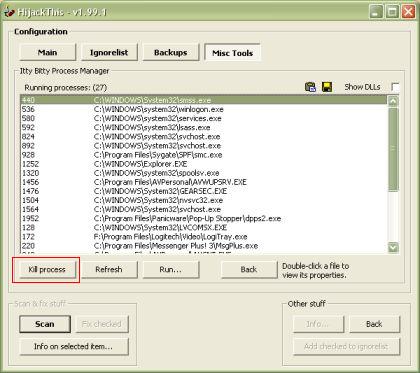Click the process list scroll-down arrow

(x=393, y=247)
